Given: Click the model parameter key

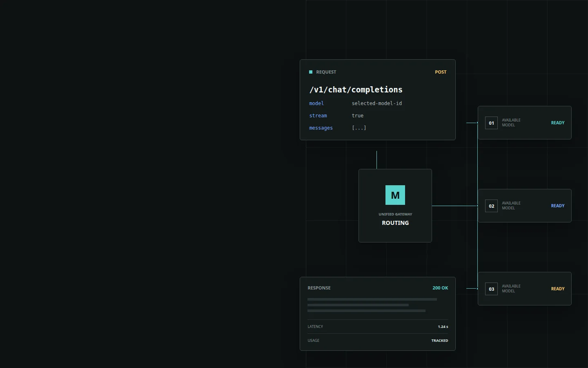Looking at the screenshot, I should (x=316, y=103).
